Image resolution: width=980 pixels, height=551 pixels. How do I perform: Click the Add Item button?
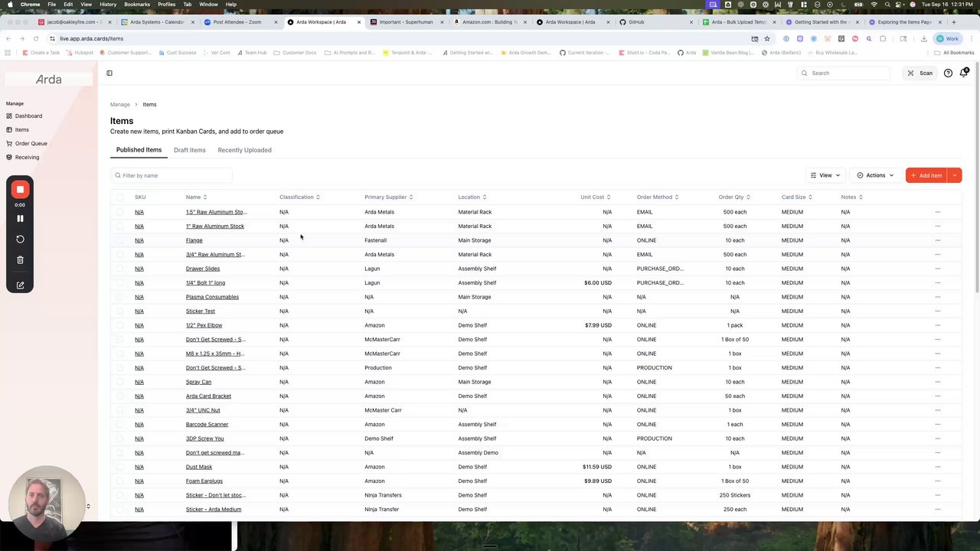tap(926, 175)
